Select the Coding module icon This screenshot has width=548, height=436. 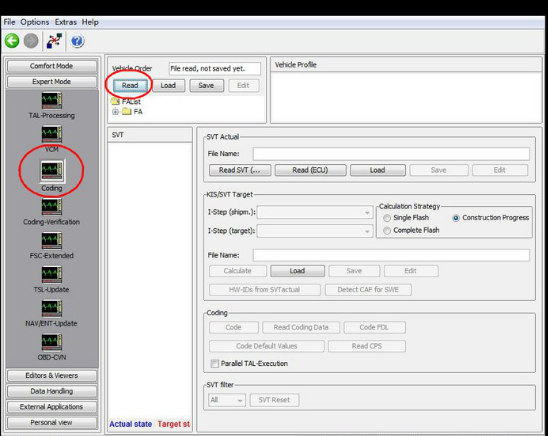(x=52, y=171)
